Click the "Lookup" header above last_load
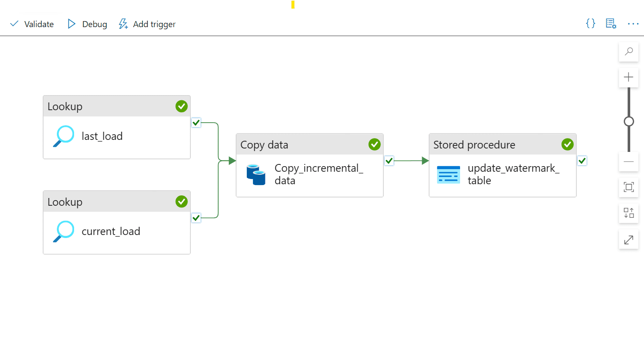644x337 pixels. tap(65, 106)
